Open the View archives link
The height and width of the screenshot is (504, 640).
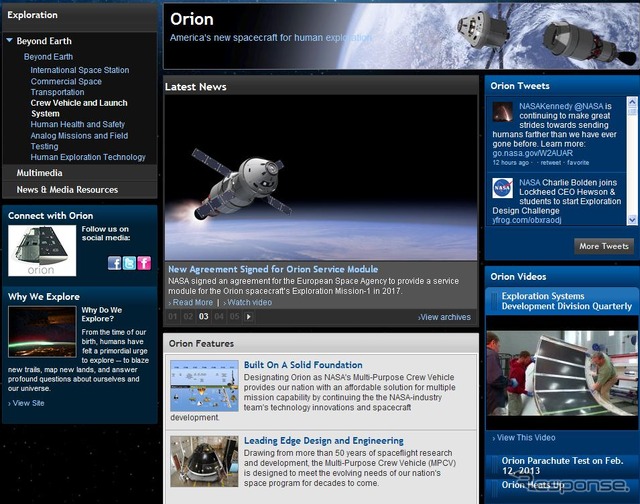(444, 317)
